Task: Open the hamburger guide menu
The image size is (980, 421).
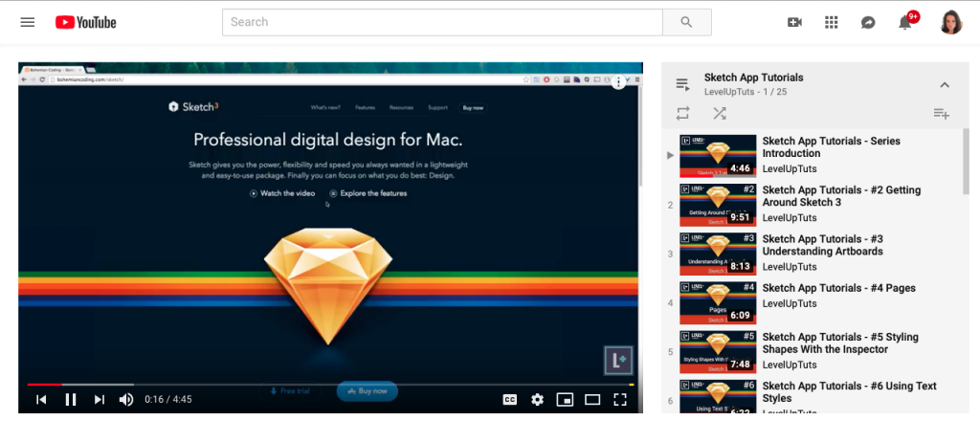Action: [x=28, y=23]
